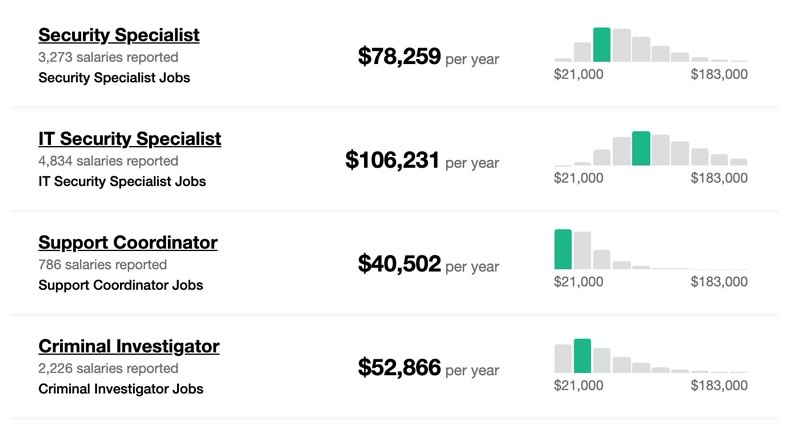The image size is (800, 445).
Task: Click the 3,273 salaries reported text
Action: click(108, 57)
